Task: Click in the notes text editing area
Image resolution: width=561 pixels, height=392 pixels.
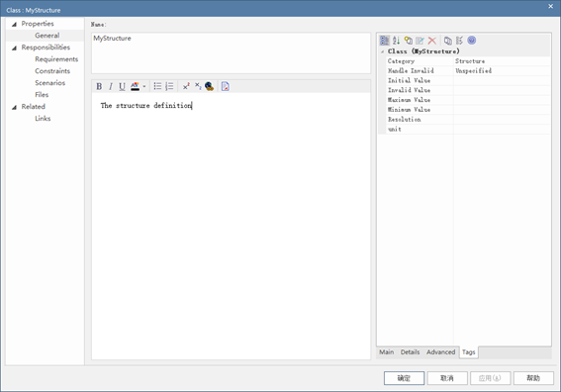Action: click(x=232, y=227)
